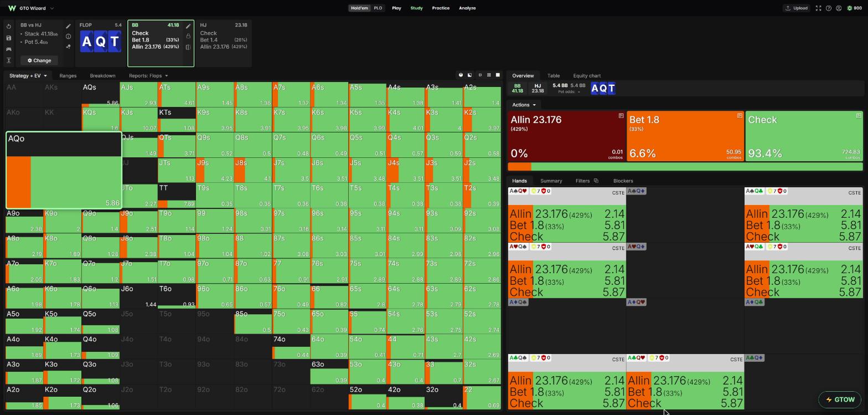Select the small four-dot matrix view toggle
The height and width of the screenshot is (415, 868).
coord(480,75)
